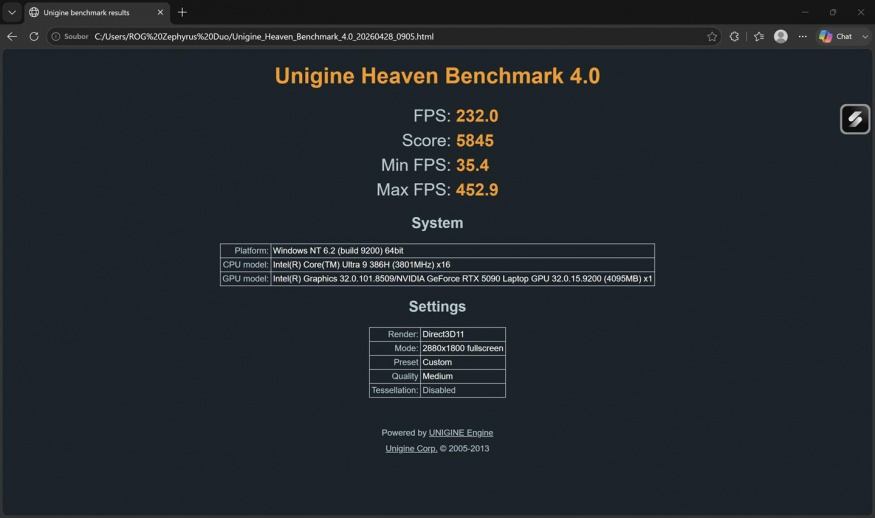875x518 pixels.
Task: Close the browser window
Action: pyautogui.click(x=860, y=12)
